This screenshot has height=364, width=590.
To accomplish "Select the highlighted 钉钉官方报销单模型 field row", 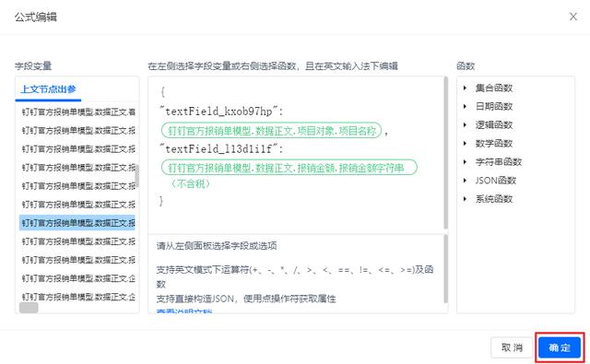I will click(77, 223).
